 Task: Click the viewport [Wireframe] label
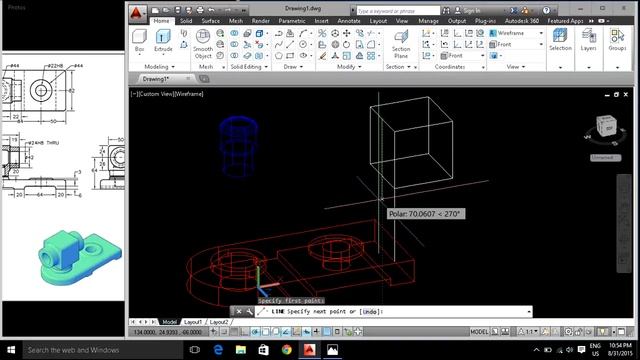(x=188, y=94)
